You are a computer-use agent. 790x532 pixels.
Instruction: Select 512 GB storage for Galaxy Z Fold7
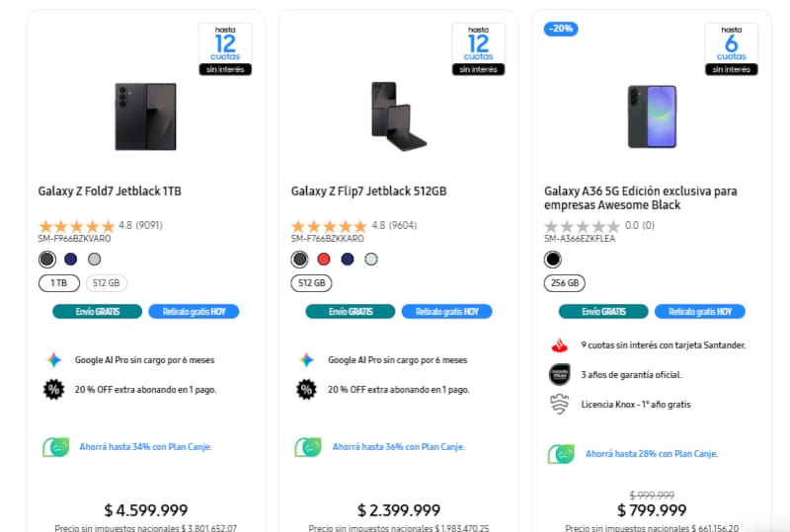click(106, 283)
